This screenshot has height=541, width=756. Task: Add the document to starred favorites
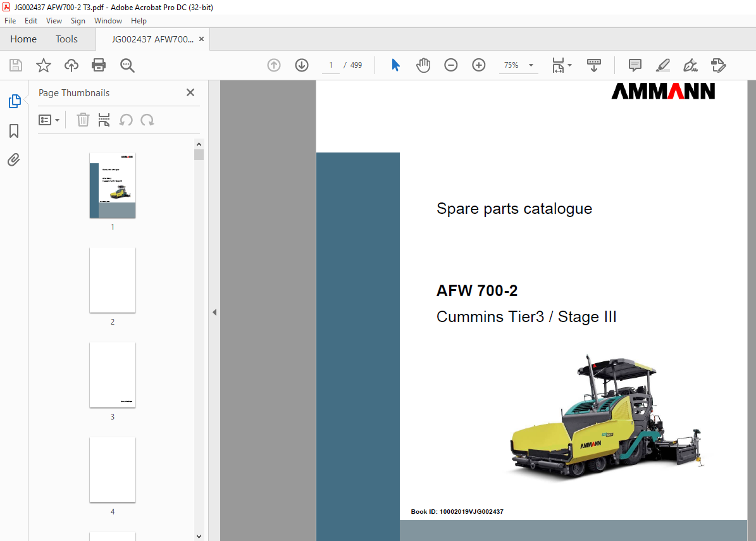point(44,65)
